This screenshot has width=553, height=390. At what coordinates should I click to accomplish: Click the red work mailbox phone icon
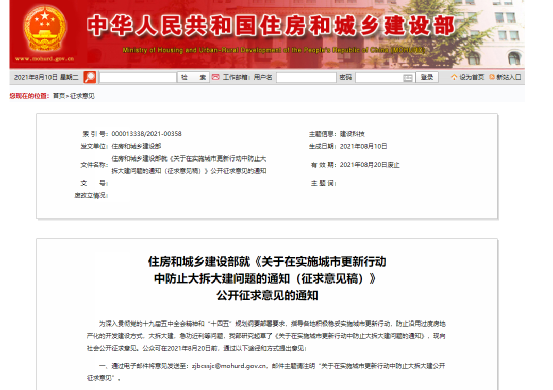[215, 77]
